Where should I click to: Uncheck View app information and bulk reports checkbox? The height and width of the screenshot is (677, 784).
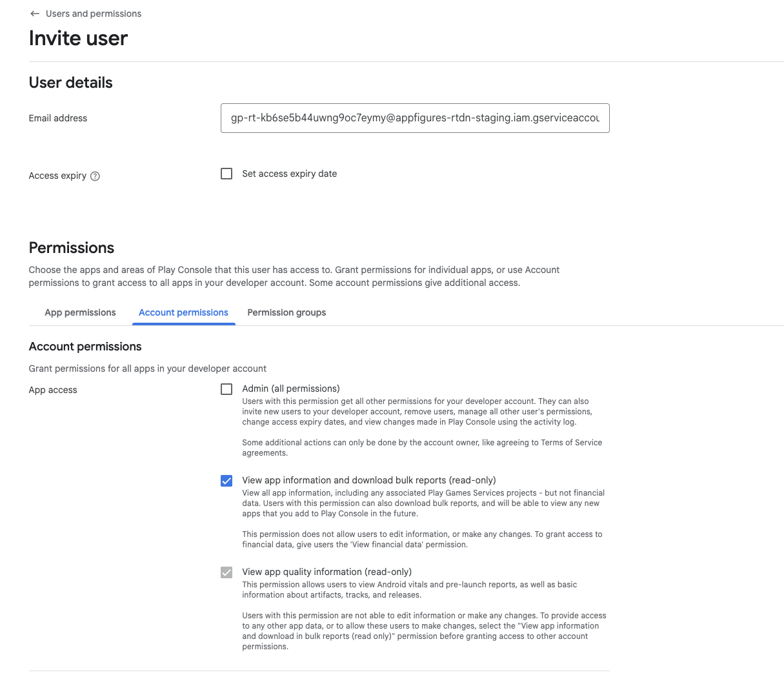click(226, 481)
